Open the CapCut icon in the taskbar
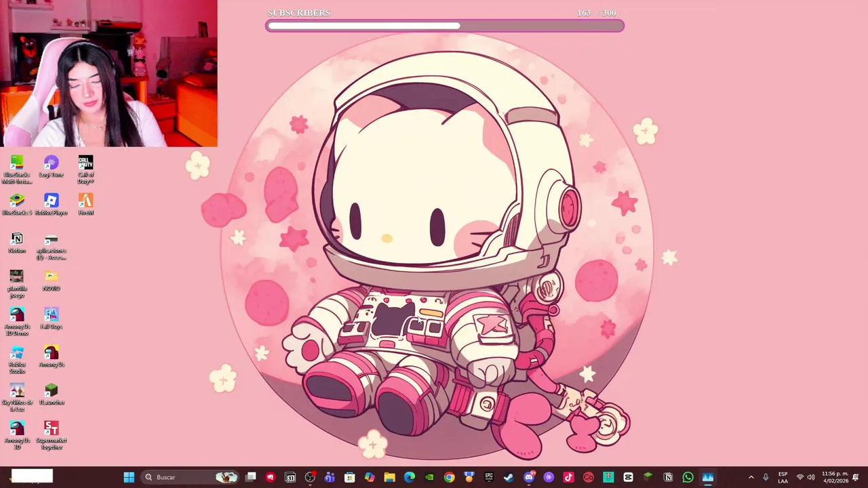Viewport: 868px width, 488px height. point(628,477)
